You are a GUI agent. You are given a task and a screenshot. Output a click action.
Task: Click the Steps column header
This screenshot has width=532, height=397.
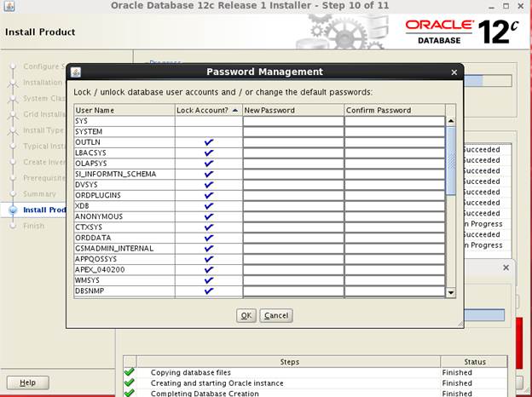[x=289, y=362]
